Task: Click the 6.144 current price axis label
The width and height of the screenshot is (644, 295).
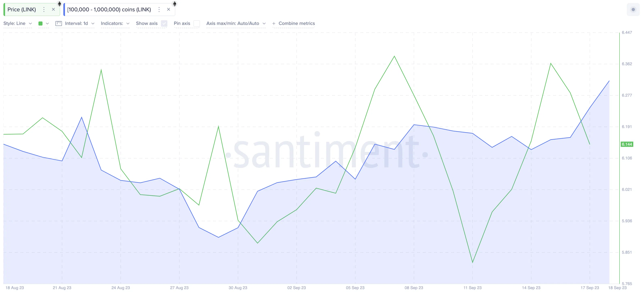Action: coord(627,144)
